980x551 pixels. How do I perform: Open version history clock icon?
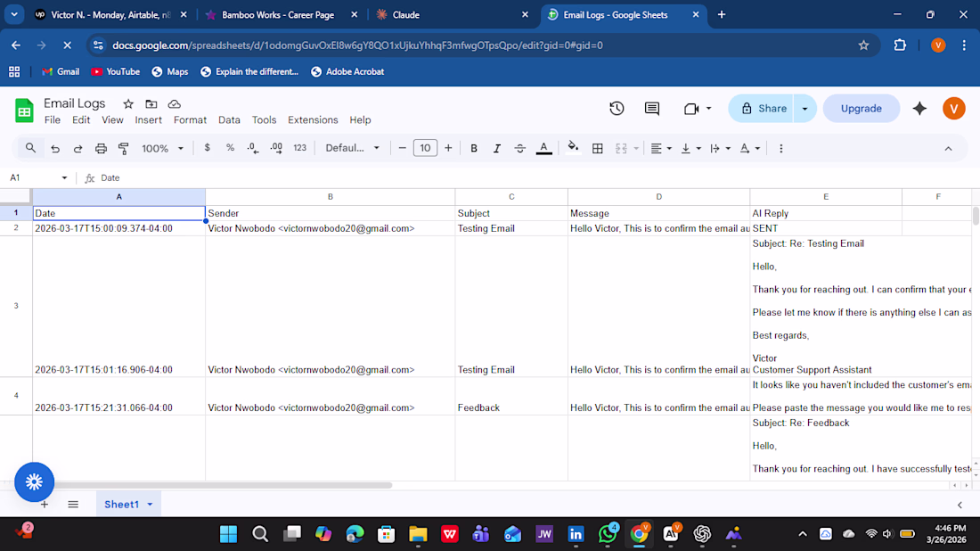pos(617,108)
